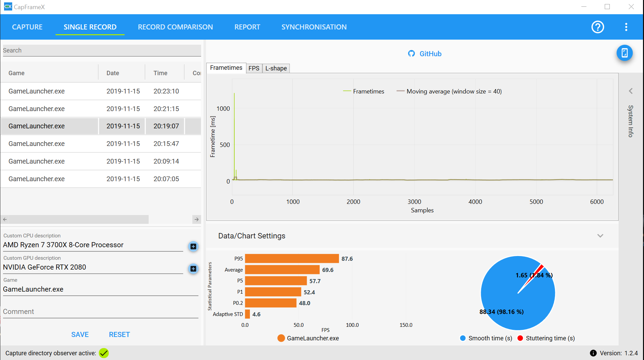
Task: Add custom GPU description plus button
Action: (193, 269)
